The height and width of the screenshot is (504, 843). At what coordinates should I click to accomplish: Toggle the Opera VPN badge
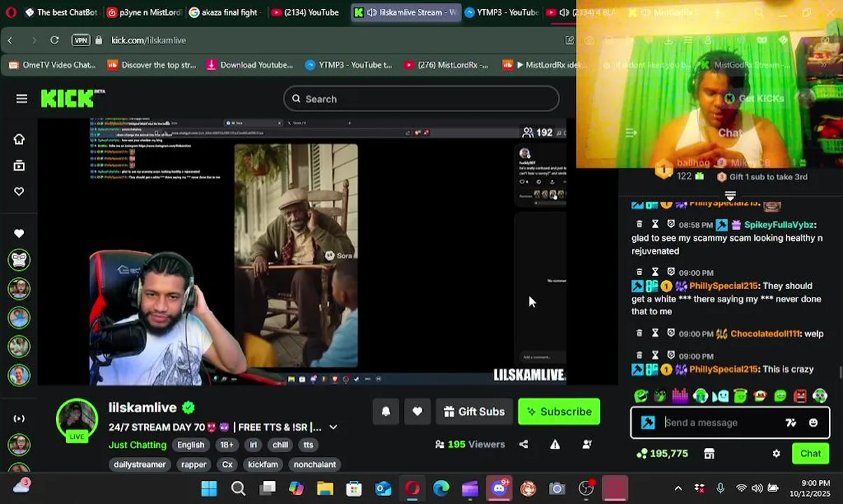click(81, 40)
